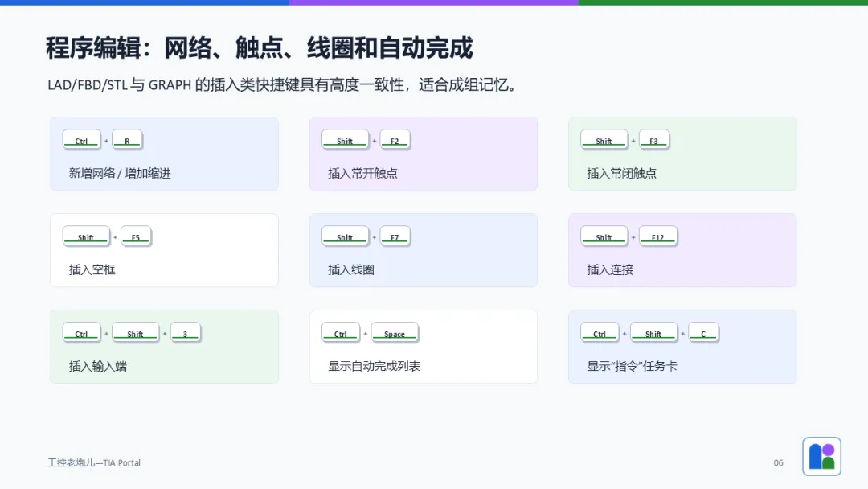Click 'Shift' key in the 插入线圈 card

click(345, 236)
